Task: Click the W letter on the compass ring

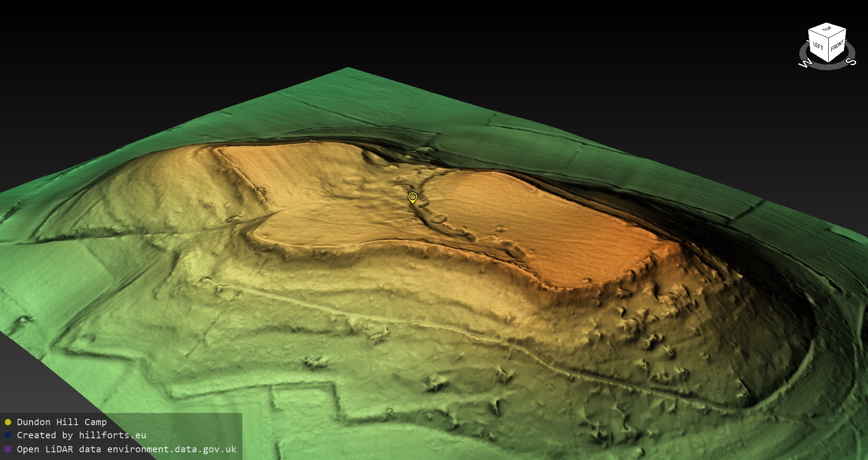Action: point(805,63)
